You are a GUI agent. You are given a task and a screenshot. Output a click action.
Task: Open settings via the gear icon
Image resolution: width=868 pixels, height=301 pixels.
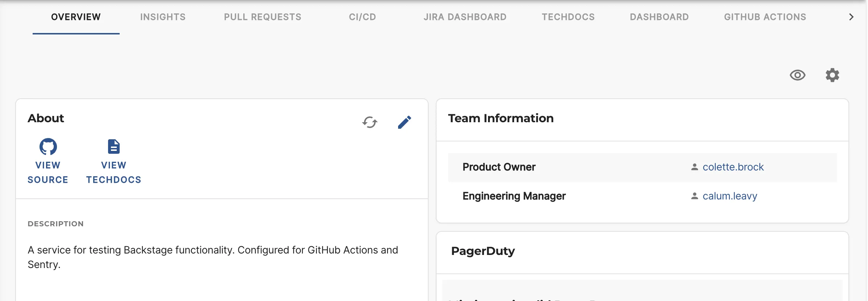(832, 75)
